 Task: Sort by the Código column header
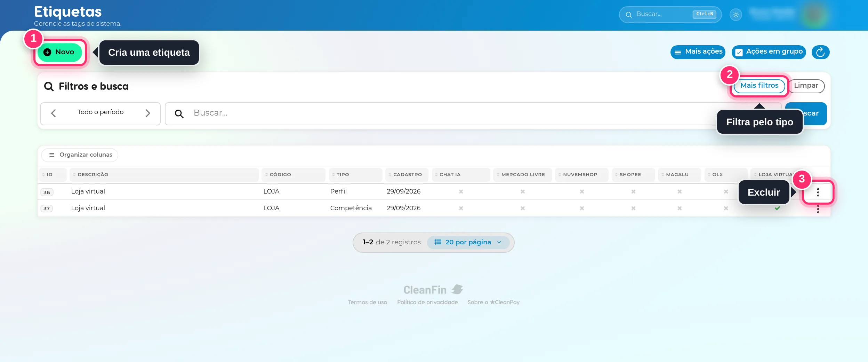point(294,175)
